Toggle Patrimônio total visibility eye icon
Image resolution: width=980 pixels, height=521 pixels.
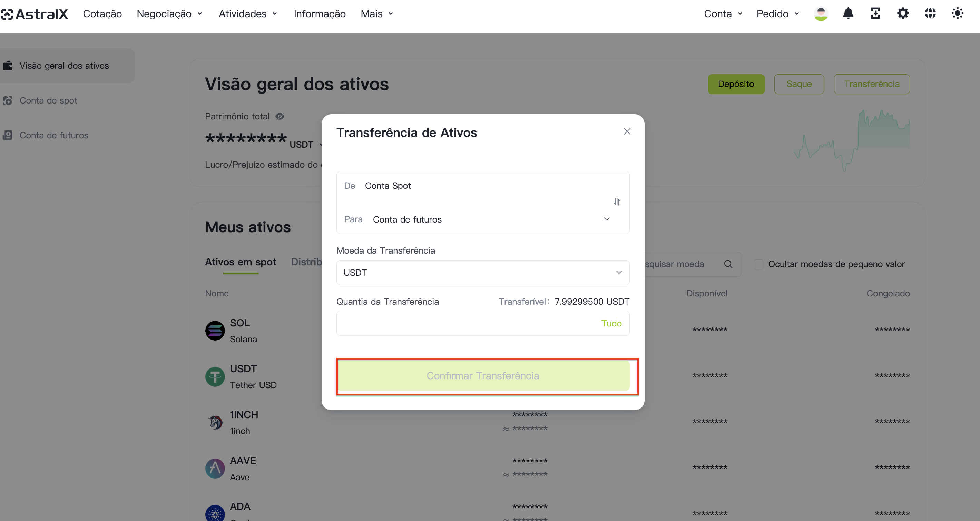tap(280, 116)
